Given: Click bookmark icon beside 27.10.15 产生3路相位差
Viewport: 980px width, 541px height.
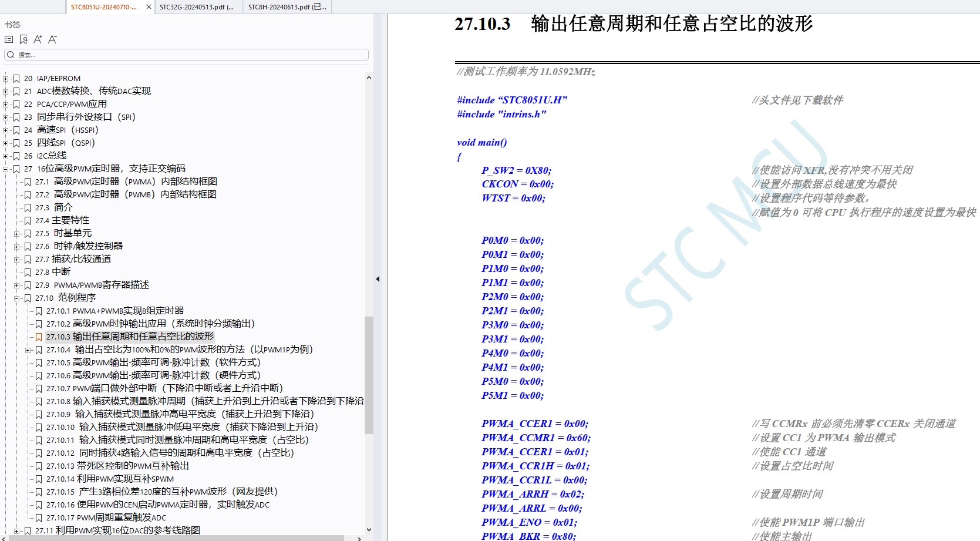Looking at the screenshot, I should click(x=39, y=492).
